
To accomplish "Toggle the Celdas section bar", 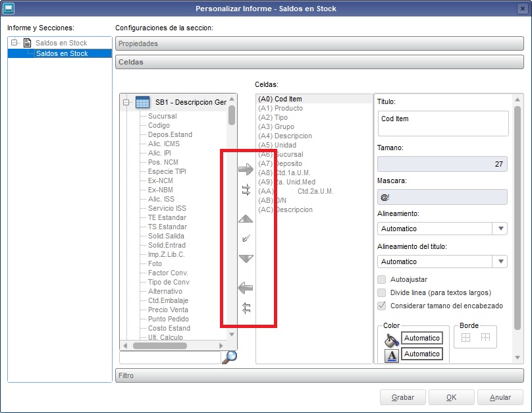I will tap(319, 62).
